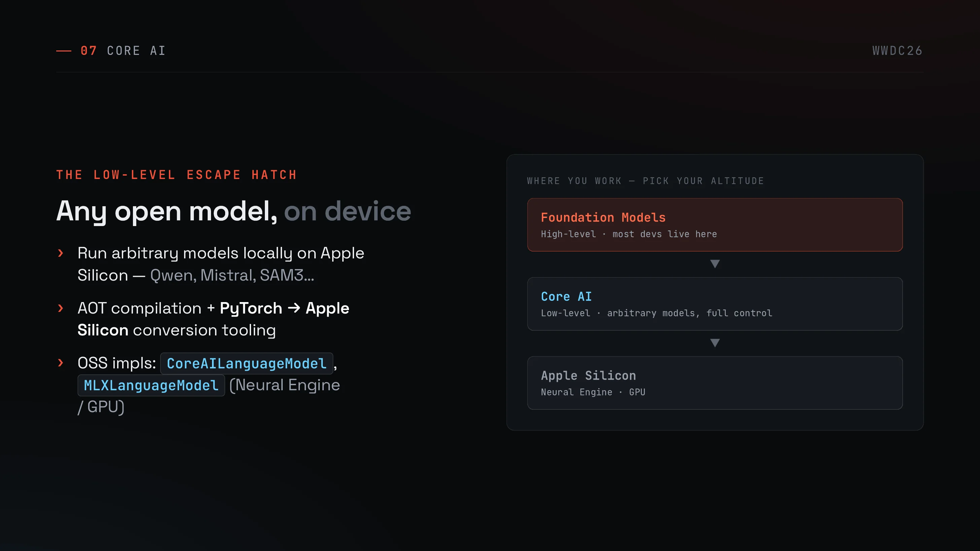Click 'Low-level · arbitrary models, full control'

tap(657, 313)
